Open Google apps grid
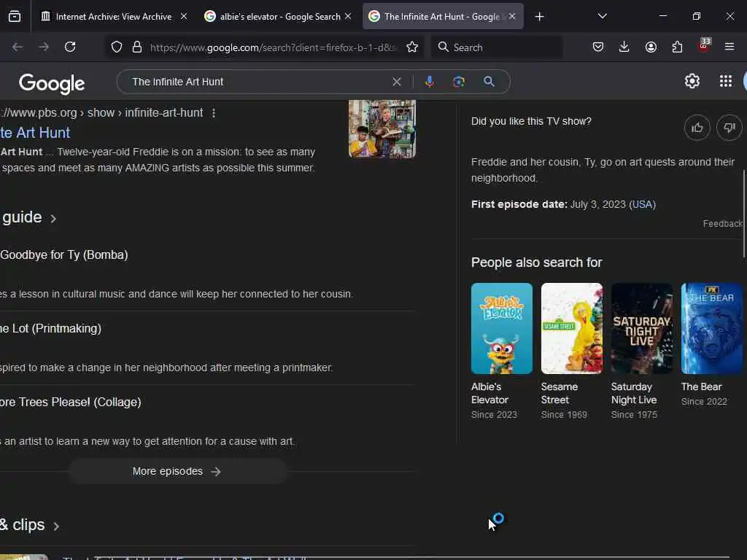This screenshot has width=747, height=560. [726, 82]
